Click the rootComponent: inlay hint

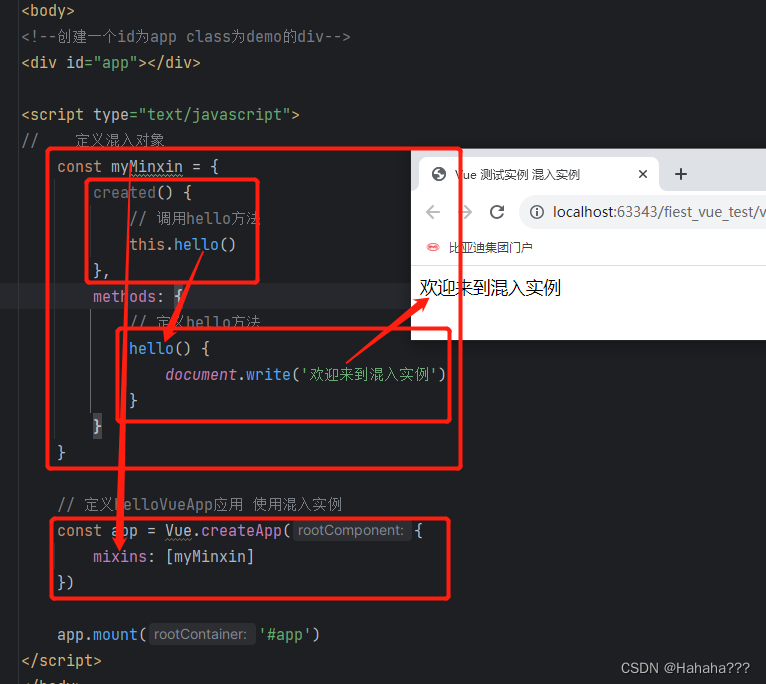351,531
